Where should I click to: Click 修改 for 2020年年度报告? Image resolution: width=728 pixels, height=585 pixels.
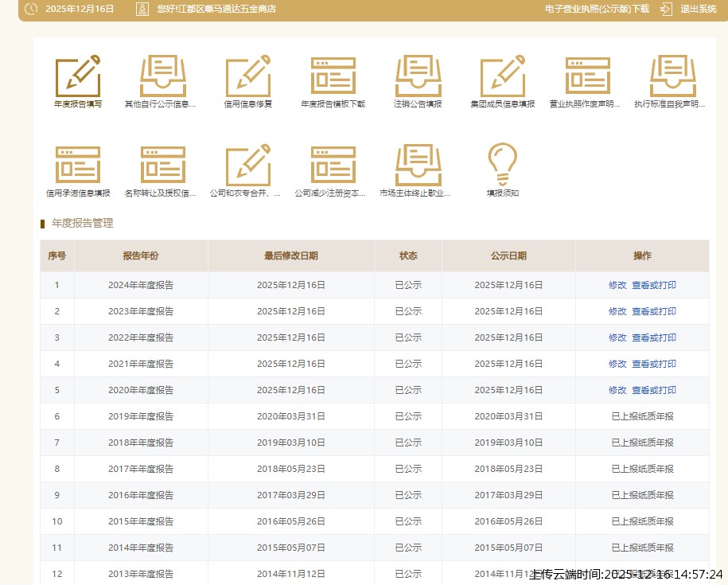(x=617, y=390)
